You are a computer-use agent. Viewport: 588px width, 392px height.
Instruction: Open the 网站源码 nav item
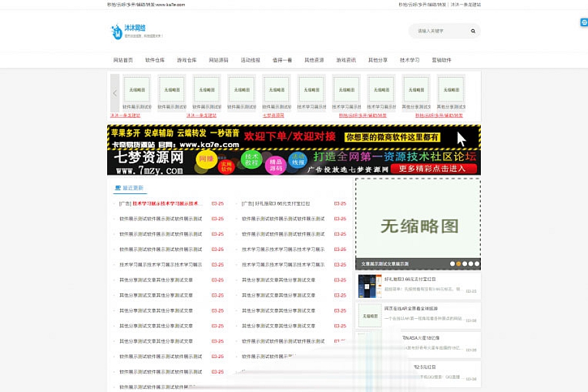click(219, 60)
